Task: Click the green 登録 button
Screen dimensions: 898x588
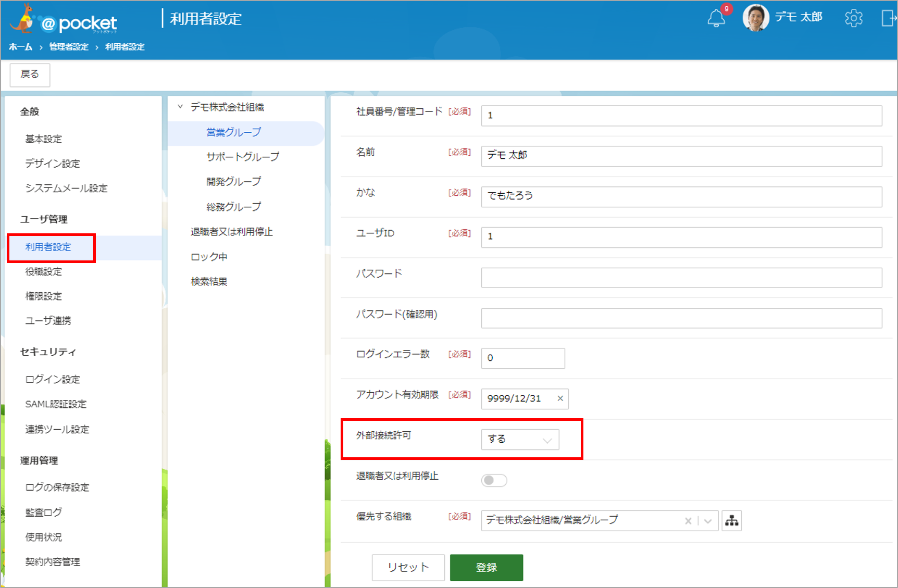Action: click(x=487, y=567)
